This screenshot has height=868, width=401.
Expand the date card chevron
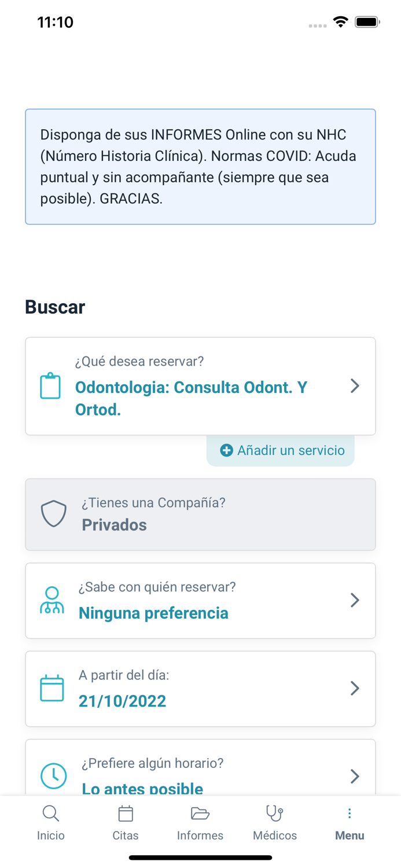[355, 688]
